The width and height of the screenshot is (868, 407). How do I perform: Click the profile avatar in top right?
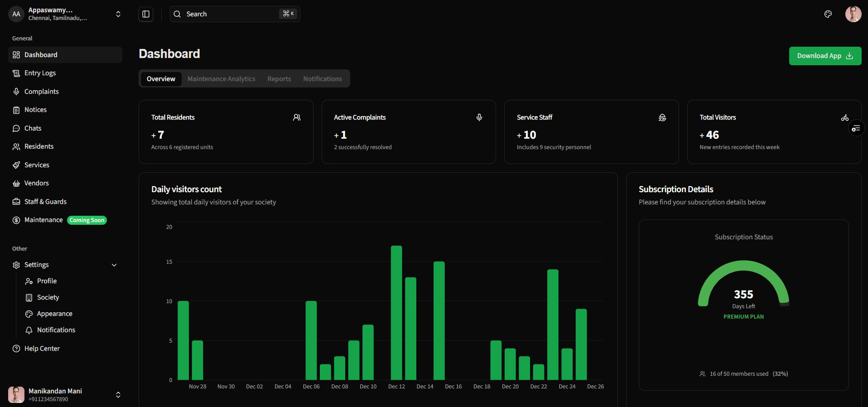coord(853,14)
